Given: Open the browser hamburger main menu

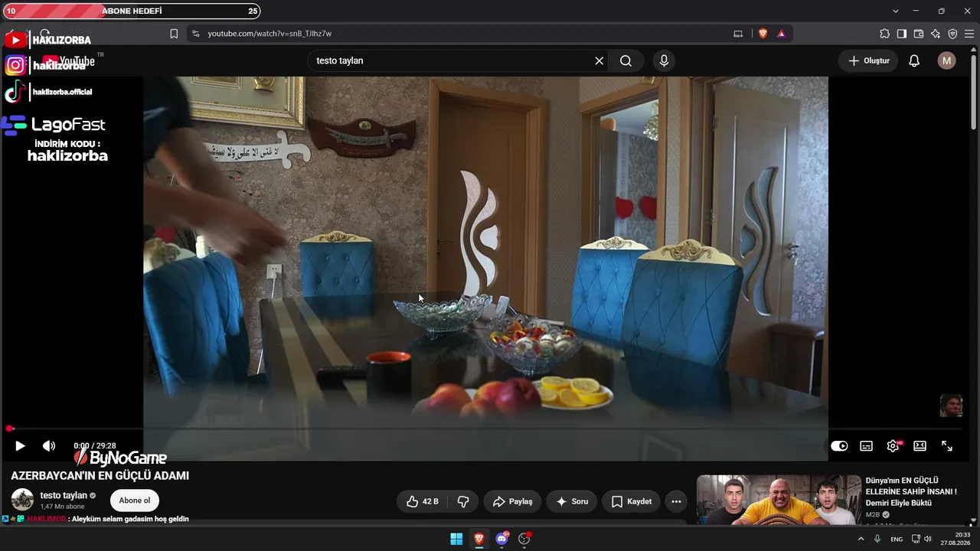Looking at the screenshot, I should click(x=969, y=34).
